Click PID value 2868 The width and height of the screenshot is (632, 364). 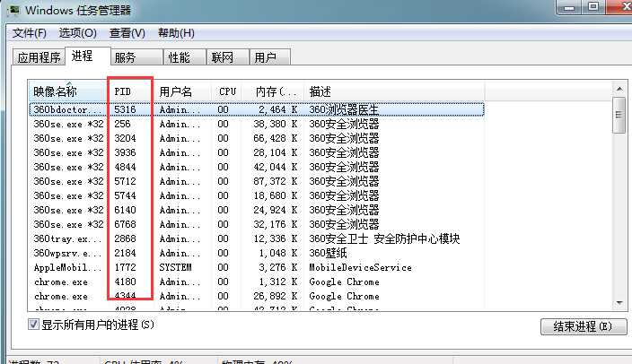click(x=125, y=238)
